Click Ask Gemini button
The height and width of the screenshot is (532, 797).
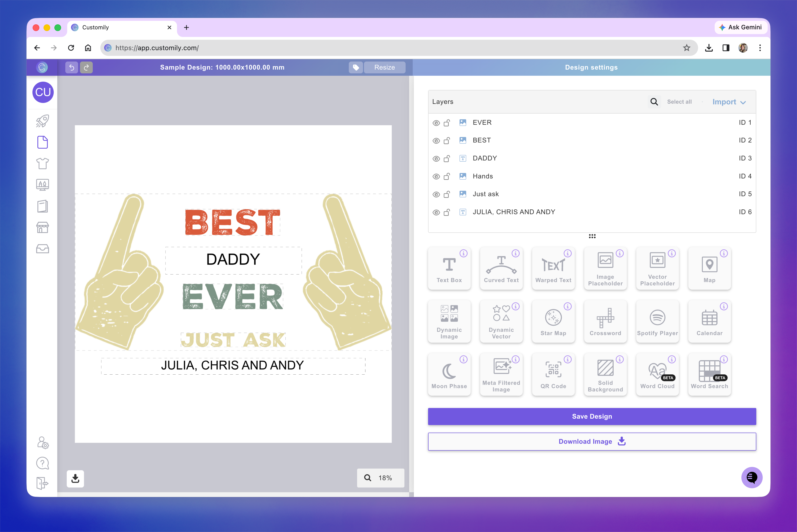741,27
